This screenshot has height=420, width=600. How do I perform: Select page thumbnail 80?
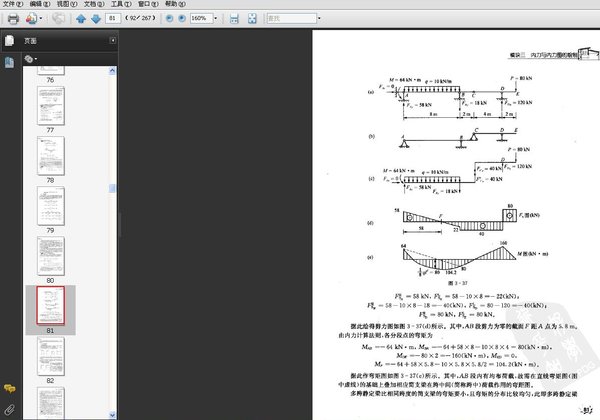(51, 256)
